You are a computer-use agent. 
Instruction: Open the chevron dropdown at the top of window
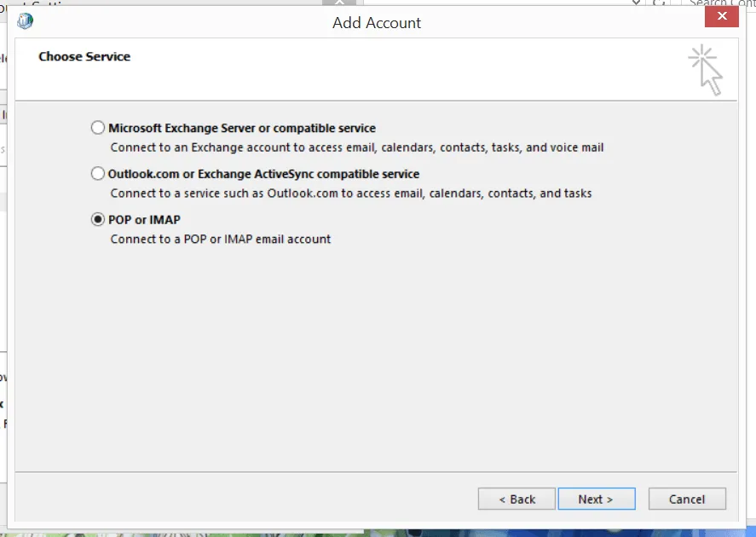(635, 3)
